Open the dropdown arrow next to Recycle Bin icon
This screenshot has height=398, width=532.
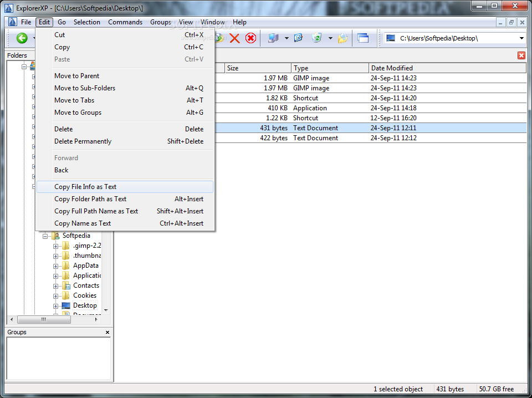pos(330,38)
